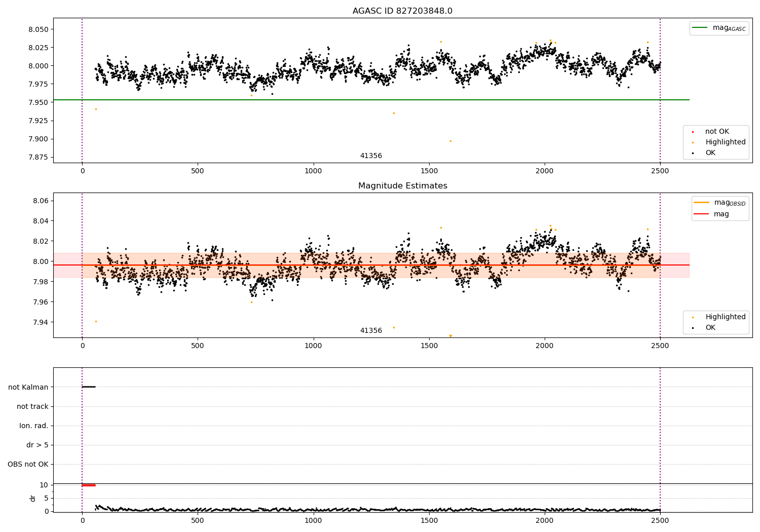760x532 pixels.
Task: Click the black OK marker in top legend
Action: (693, 153)
